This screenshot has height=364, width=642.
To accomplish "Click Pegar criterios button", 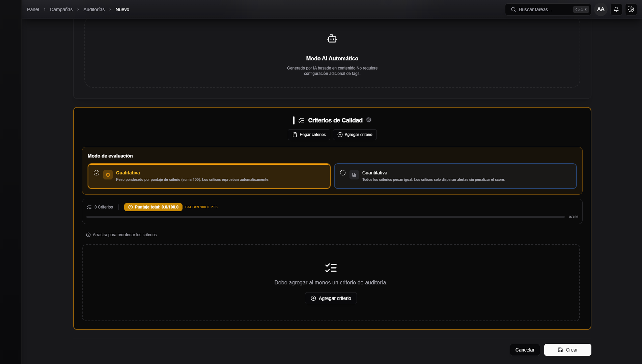I will point(309,135).
